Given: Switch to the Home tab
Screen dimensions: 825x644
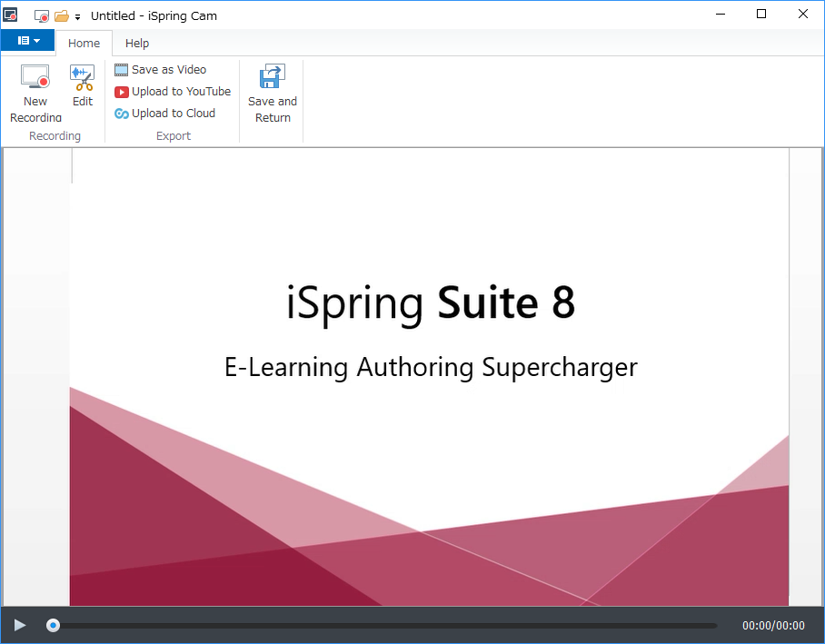Looking at the screenshot, I should click(x=84, y=43).
